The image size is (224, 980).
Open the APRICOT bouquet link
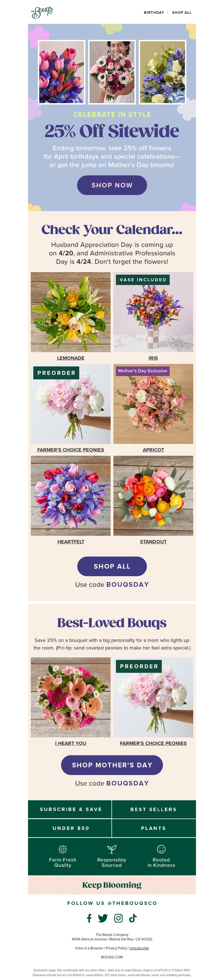pos(153,449)
